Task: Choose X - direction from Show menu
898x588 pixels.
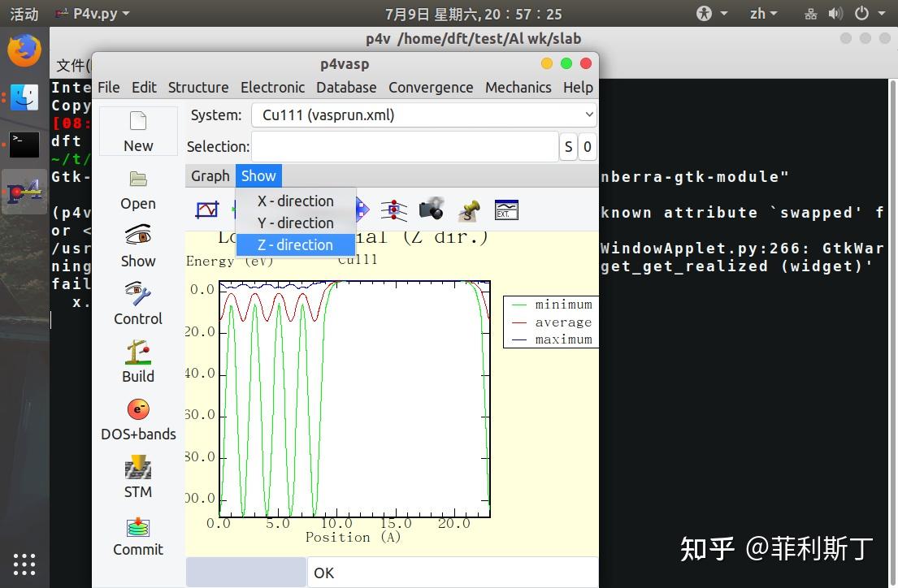Action: point(296,201)
